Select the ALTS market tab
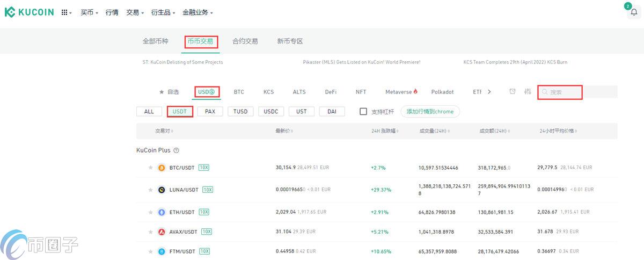This screenshot has height=260, width=644. [x=299, y=92]
